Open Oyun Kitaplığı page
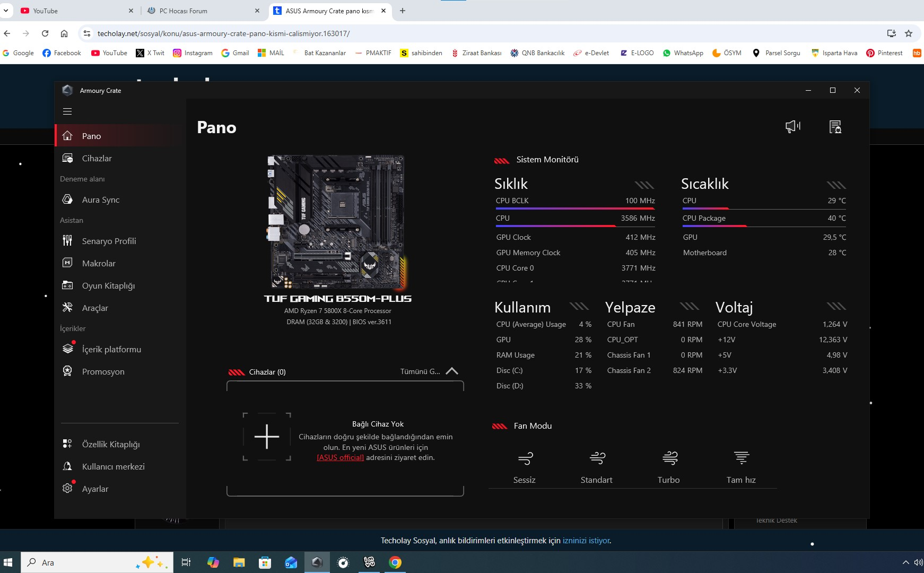Screen dimensions: 924x573 pyautogui.click(x=119, y=285)
